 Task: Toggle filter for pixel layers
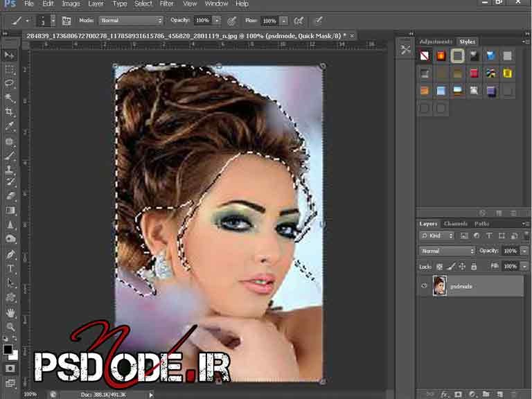coord(464,236)
